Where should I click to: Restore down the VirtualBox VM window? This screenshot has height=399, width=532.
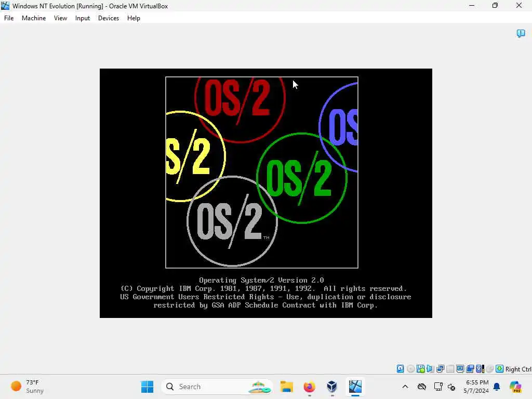495,6
